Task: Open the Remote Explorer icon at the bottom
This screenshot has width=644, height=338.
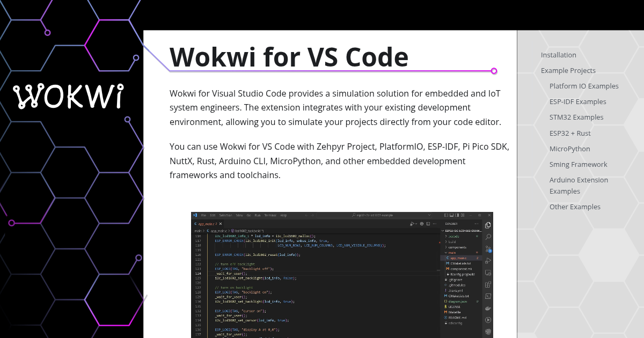Action: (487, 273)
